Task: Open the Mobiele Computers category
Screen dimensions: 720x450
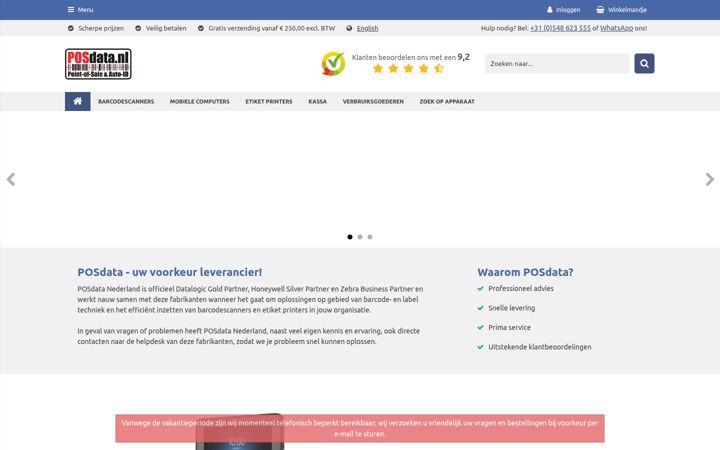Action: tap(200, 101)
